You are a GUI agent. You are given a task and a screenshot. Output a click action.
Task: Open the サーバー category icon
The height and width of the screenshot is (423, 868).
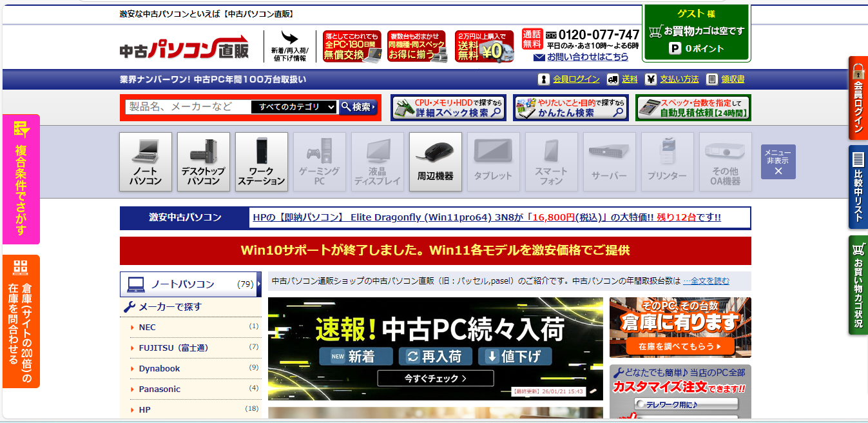(610, 162)
